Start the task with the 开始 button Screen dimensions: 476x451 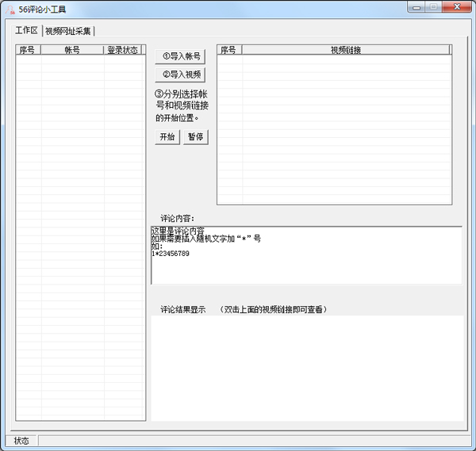point(167,137)
